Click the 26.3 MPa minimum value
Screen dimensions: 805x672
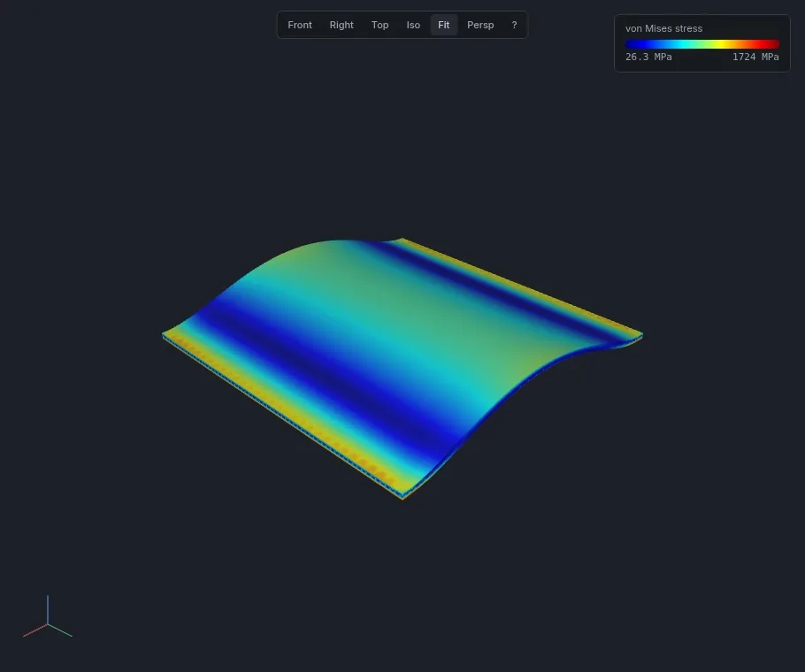tap(648, 57)
